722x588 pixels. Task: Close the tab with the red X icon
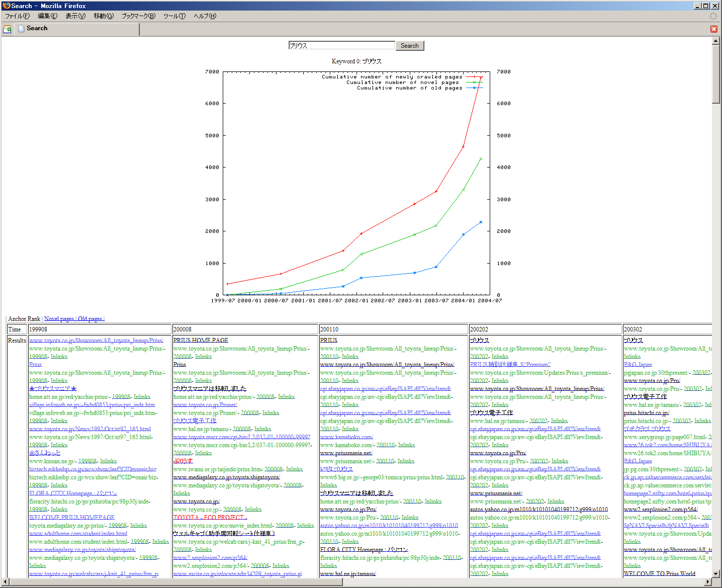click(713, 29)
